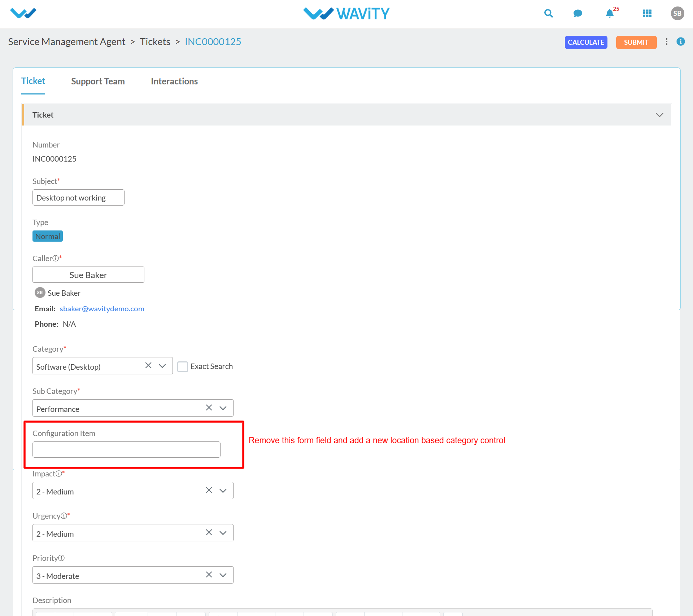693x616 pixels.
Task: Expand the Priority dropdown arrow
Action: click(223, 575)
